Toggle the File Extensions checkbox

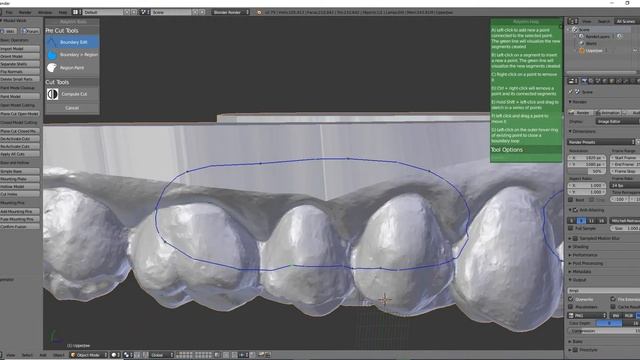tap(613, 299)
